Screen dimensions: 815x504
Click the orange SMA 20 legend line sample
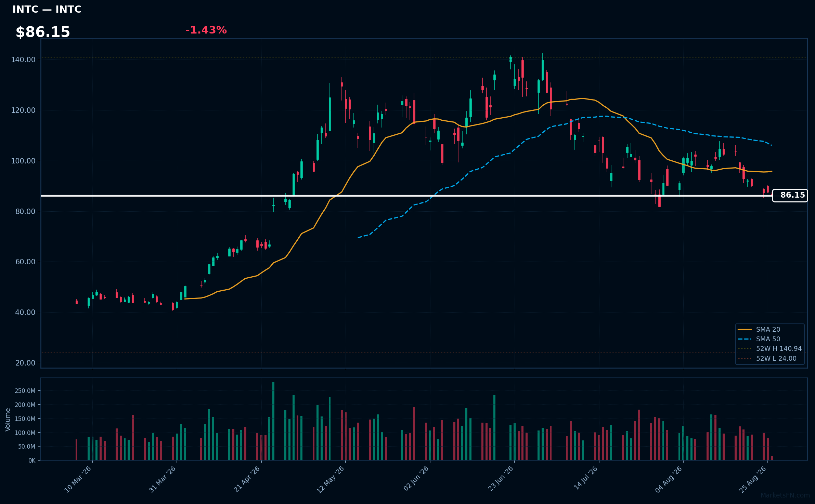[x=745, y=329]
